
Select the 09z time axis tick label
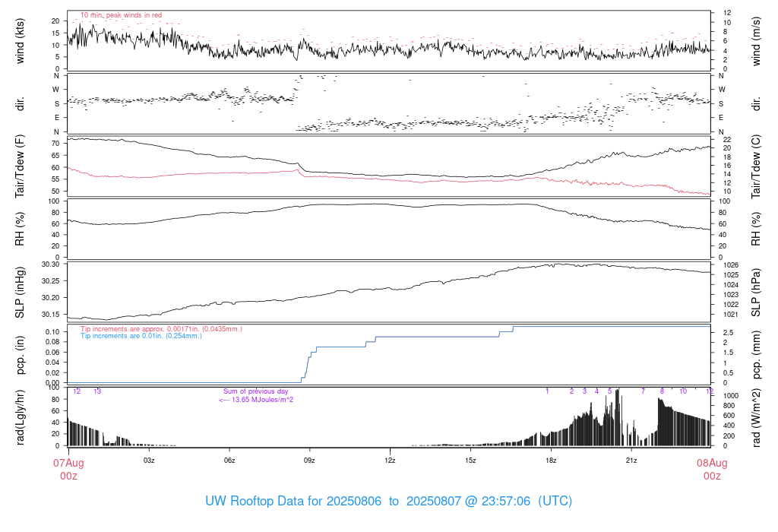pyautogui.click(x=309, y=461)
